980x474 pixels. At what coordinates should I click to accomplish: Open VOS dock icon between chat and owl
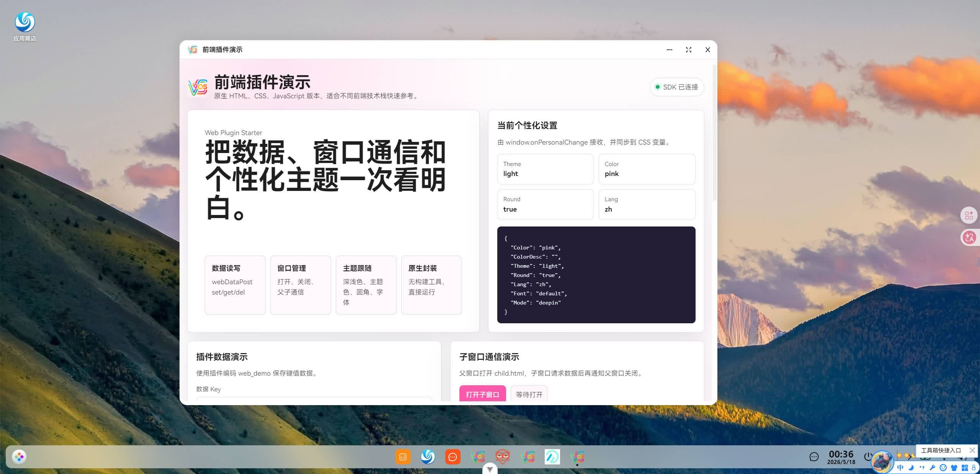(478, 457)
